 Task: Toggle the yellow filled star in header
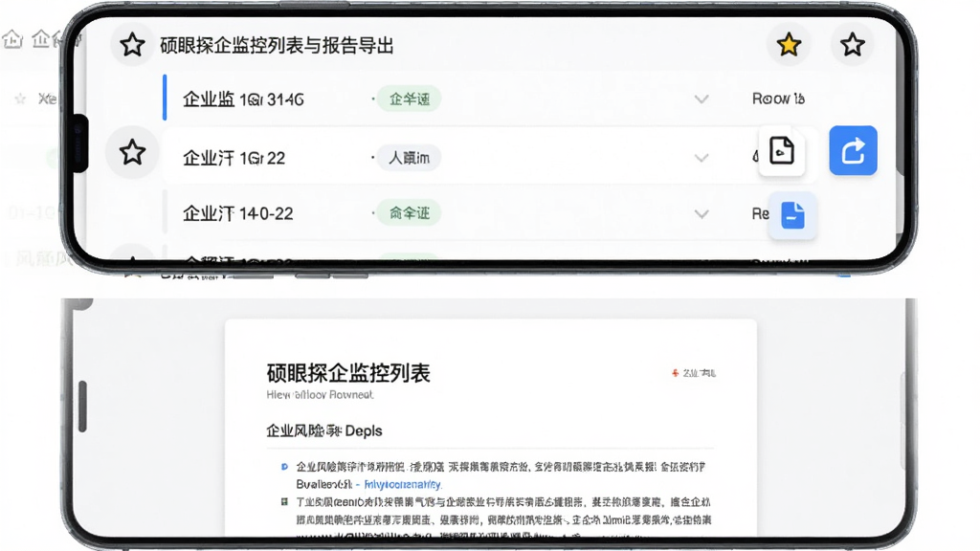789,45
